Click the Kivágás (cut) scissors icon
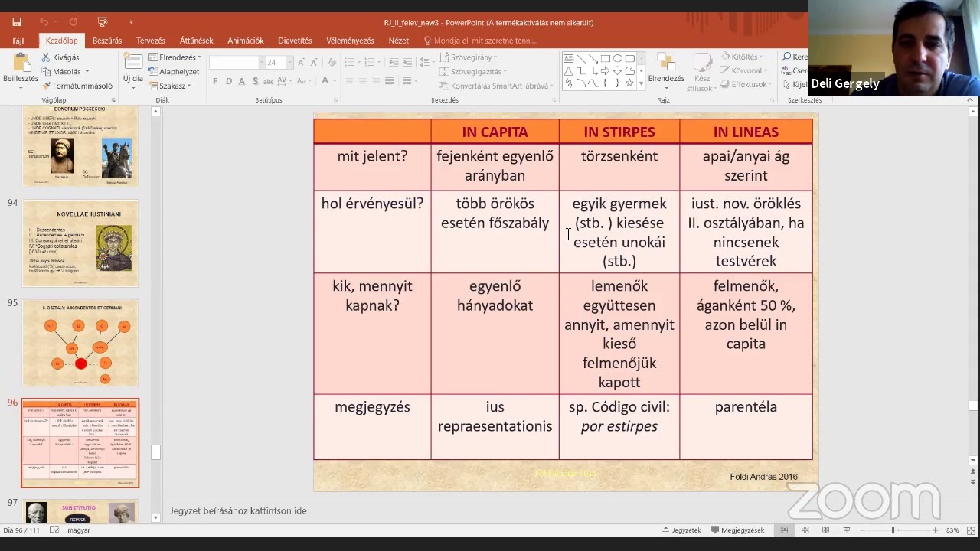 (46, 57)
